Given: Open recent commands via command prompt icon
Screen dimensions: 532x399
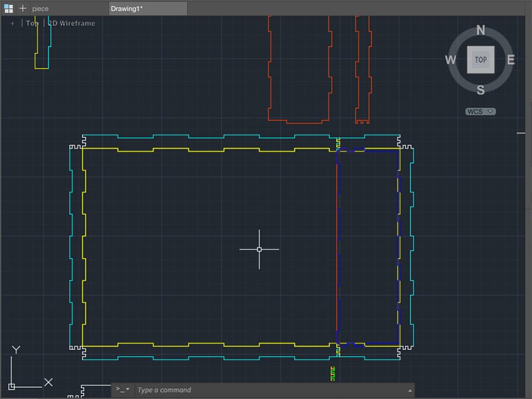Looking at the screenshot, I should [x=122, y=390].
